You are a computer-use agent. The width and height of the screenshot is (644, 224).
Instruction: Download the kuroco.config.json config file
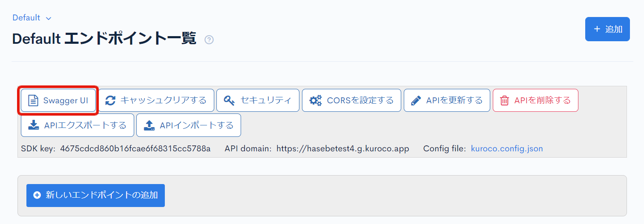(x=507, y=149)
